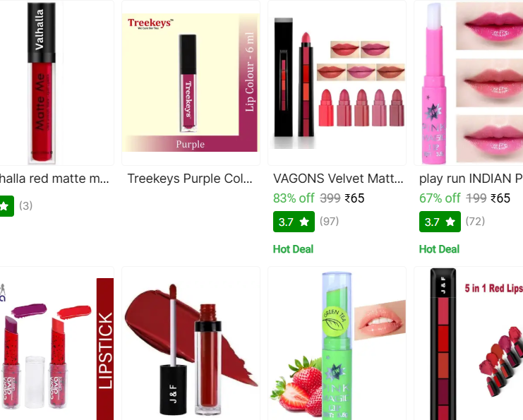The width and height of the screenshot is (523, 420).
Task: Open the pink magic lip balm image
Action: [x=468, y=83]
